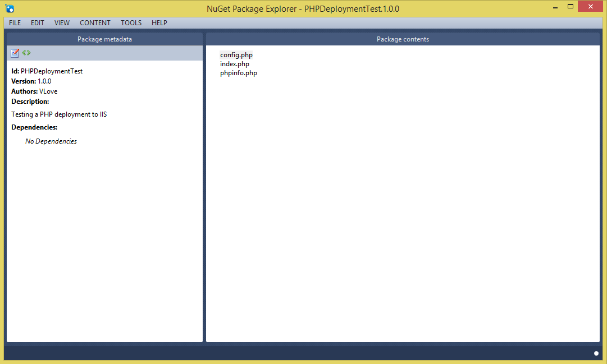Open the Edit Metadata editor icon
The image size is (607, 364).
[x=15, y=53]
